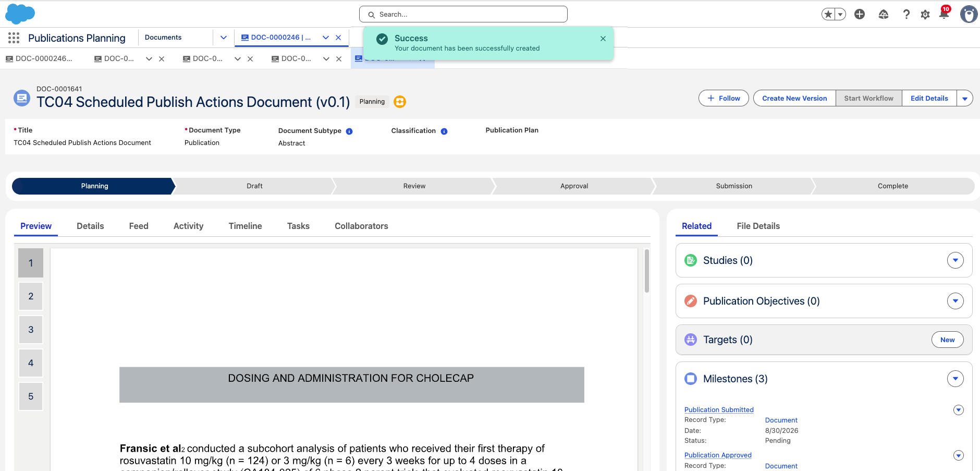The width and height of the screenshot is (980, 471).
Task: Open the fourth subtab dropdown chevron
Action: pyautogui.click(x=326, y=59)
